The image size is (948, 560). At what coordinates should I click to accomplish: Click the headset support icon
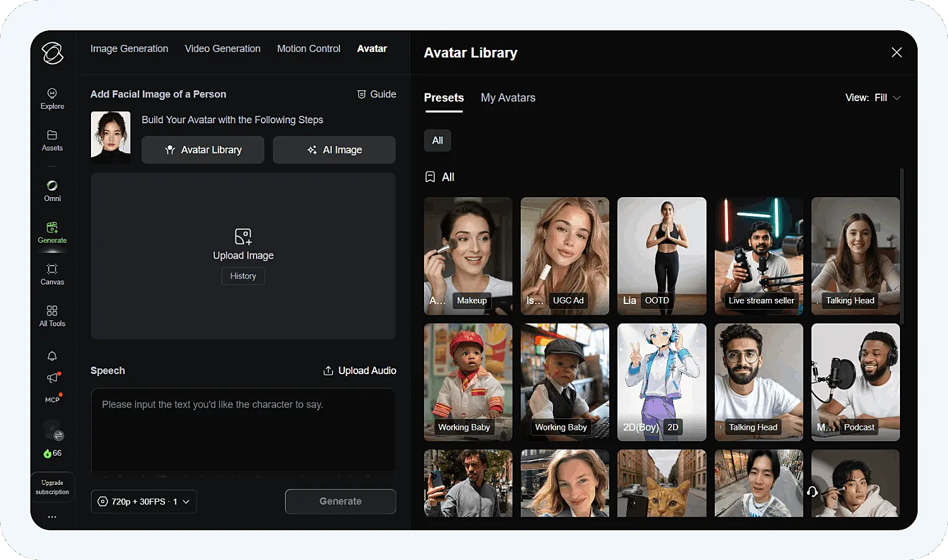pyautogui.click(x=813, y=491)
